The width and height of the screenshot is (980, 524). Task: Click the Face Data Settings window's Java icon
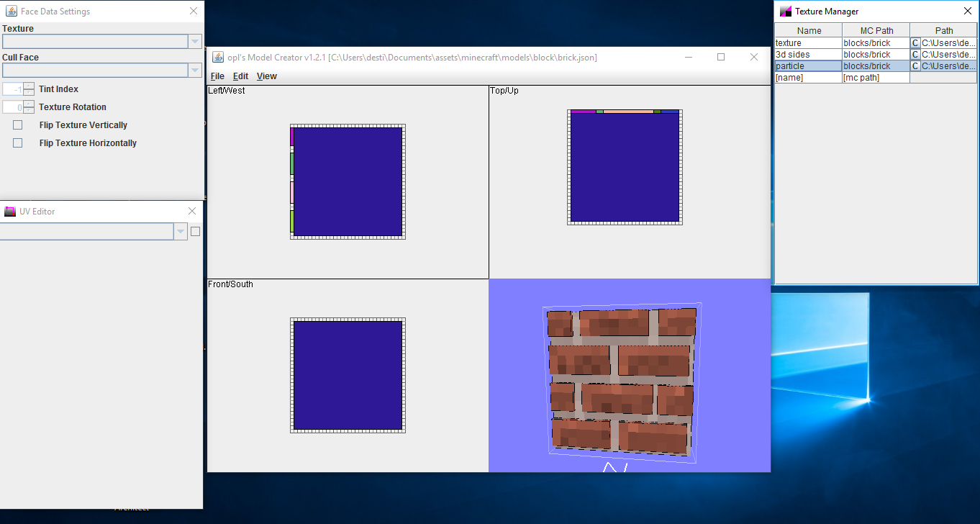click(11, 11)
